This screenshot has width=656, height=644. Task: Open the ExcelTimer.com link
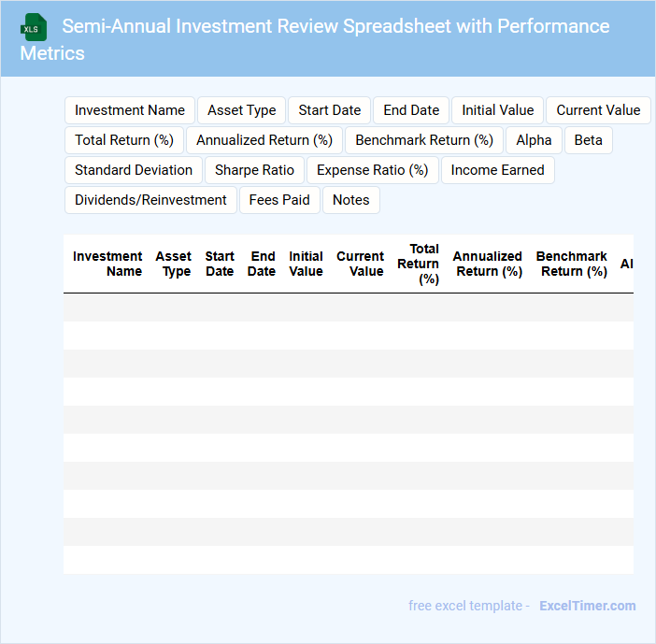tap(588, 606)
